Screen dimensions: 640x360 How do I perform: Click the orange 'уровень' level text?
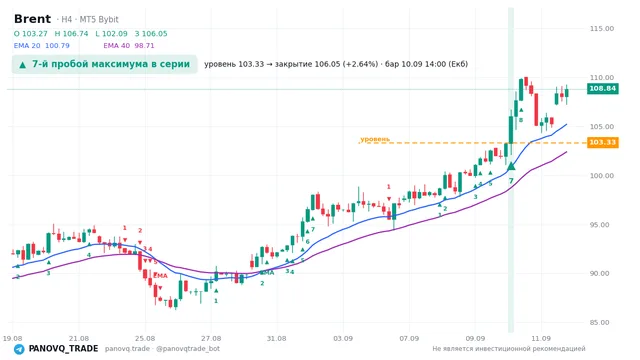click(x=375, y=139)
